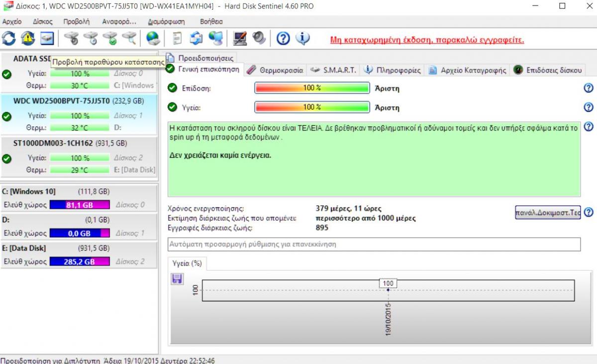Select the Γενική επισκόπηση tab
597x364 pixels.
(x=203, y=70)
